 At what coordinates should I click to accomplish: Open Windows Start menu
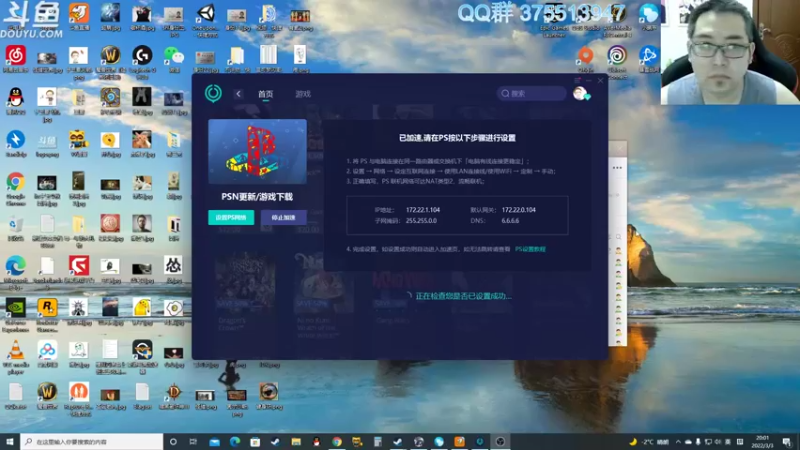pyautogui.click(x=10, y=441)
